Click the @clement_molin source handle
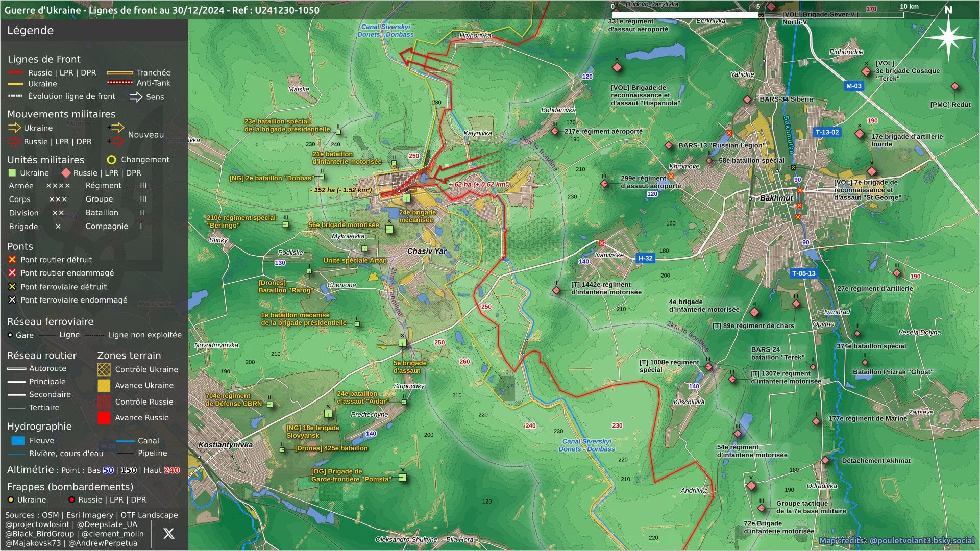Screen dimensions: 980x551 112,534
